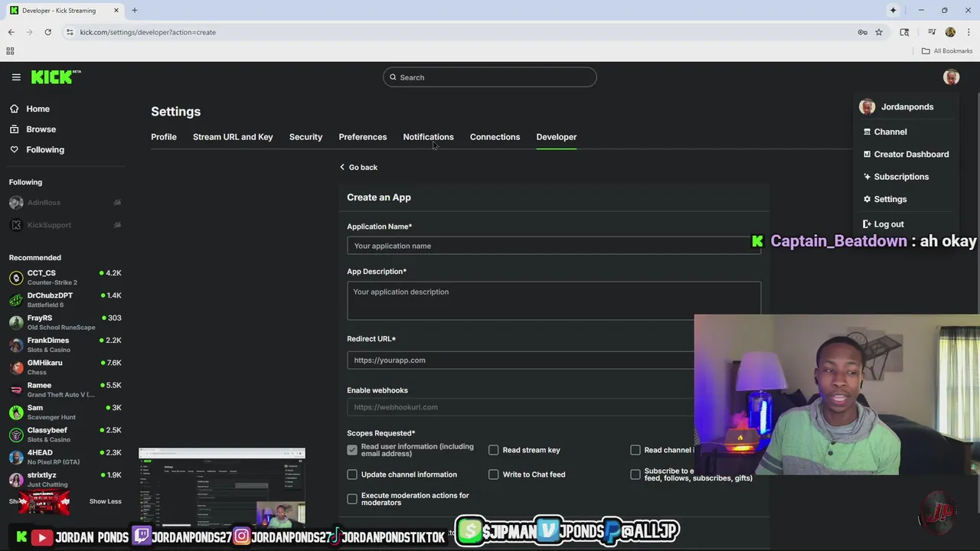Switch to the Connections tab
980x551 pixels.
click(495, 137)
